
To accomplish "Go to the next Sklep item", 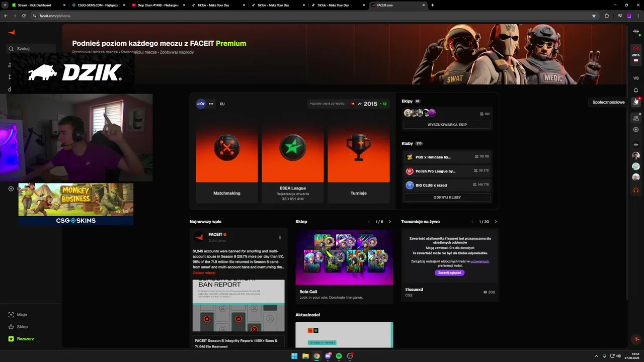I will coord(389,222).
